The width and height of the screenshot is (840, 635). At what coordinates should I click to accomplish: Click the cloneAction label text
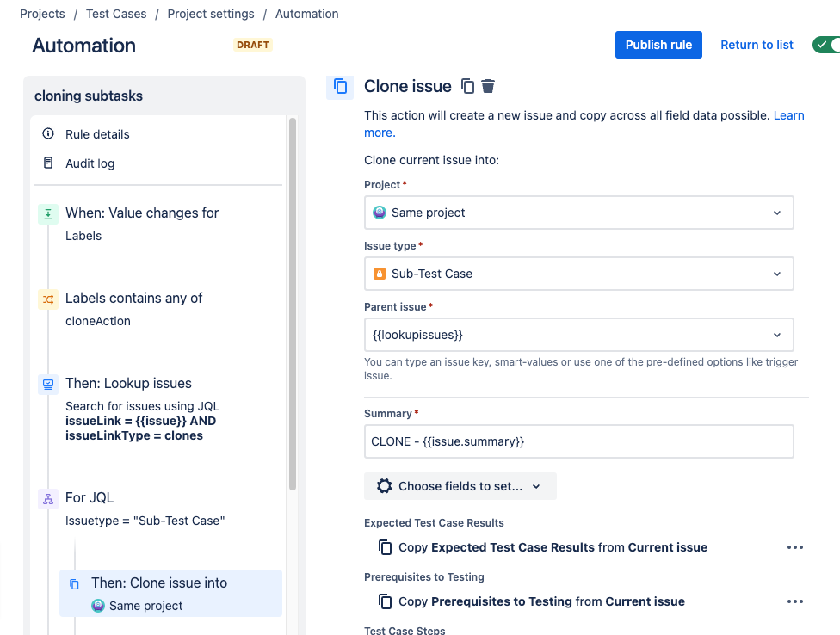(98, 321)
